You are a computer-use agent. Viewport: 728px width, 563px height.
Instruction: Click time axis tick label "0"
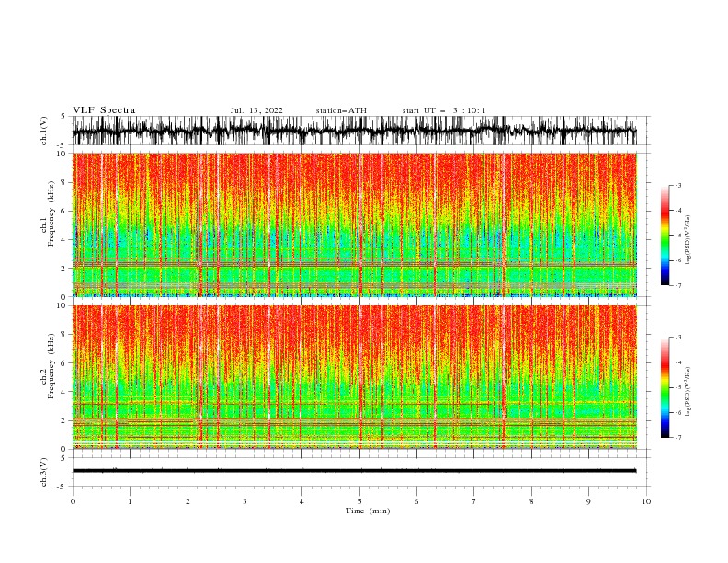point(73,501)
